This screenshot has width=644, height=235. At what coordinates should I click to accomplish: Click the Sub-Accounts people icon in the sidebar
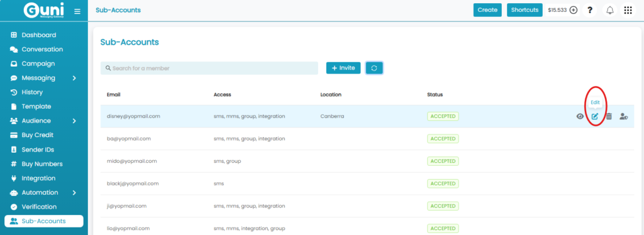pos(14,221)
